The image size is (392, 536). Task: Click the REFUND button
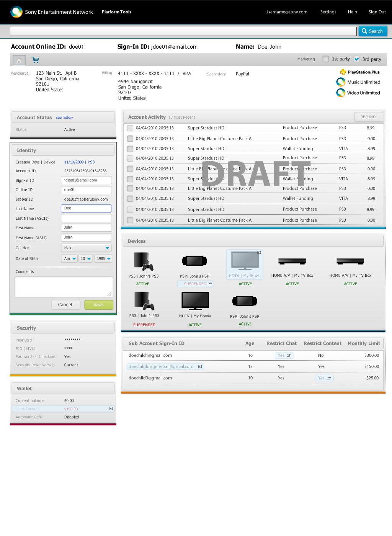[x=368, y=117]
